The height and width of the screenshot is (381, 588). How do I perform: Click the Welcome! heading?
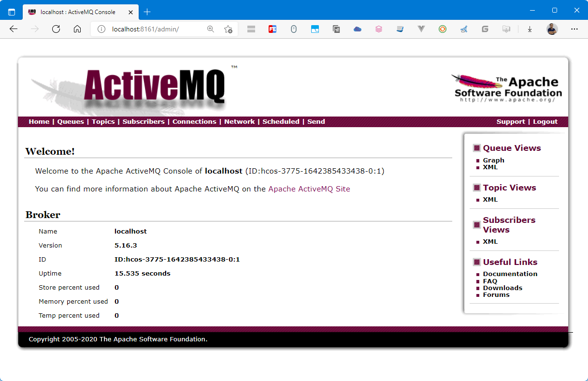point(50,151)
